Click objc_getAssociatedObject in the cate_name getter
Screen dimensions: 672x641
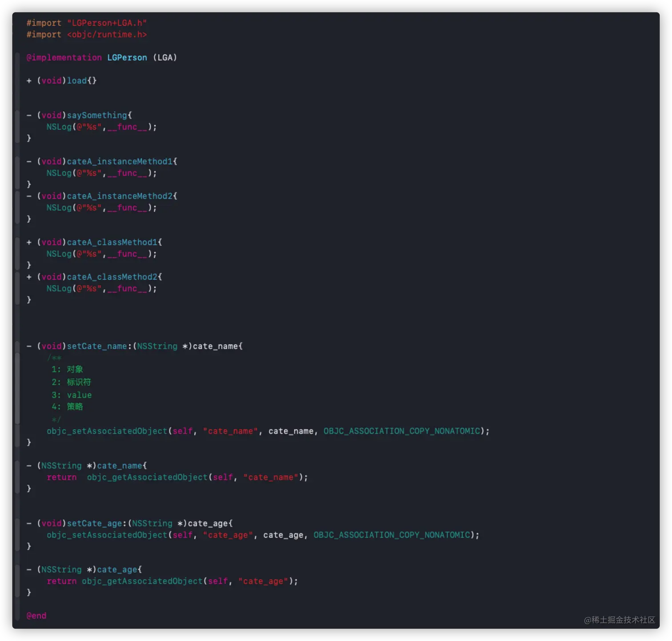click(x=147, y=478)
